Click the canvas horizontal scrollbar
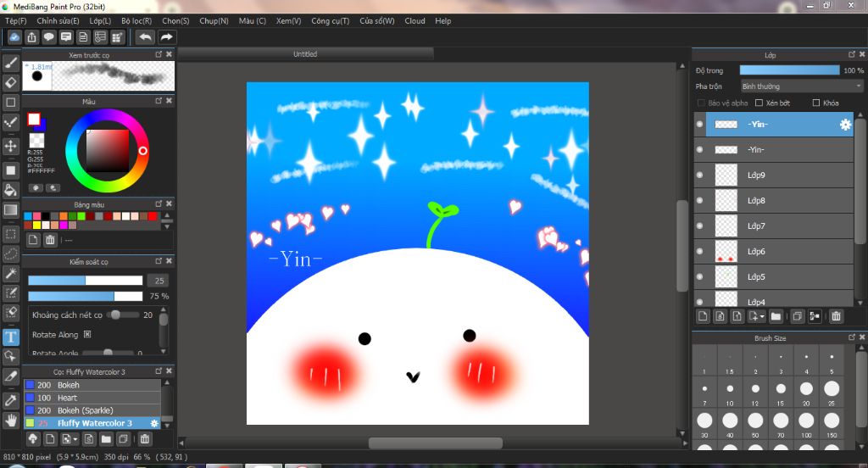868x468 pixels. 436,443
